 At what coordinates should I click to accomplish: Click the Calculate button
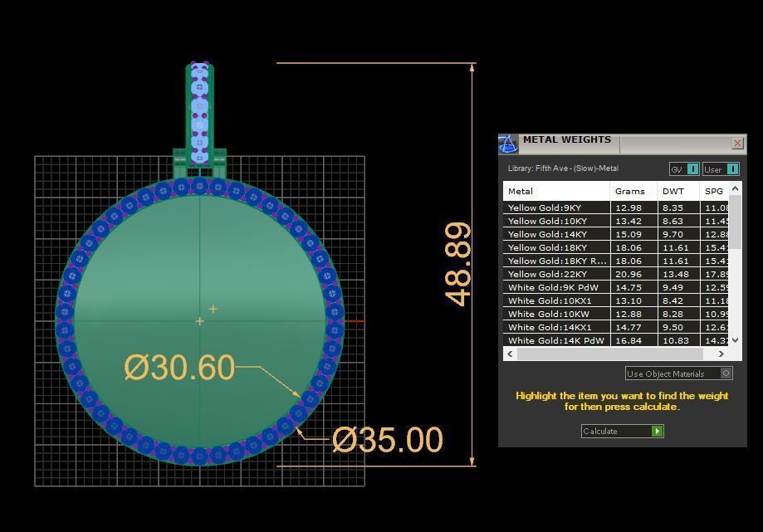pos(623,431)
